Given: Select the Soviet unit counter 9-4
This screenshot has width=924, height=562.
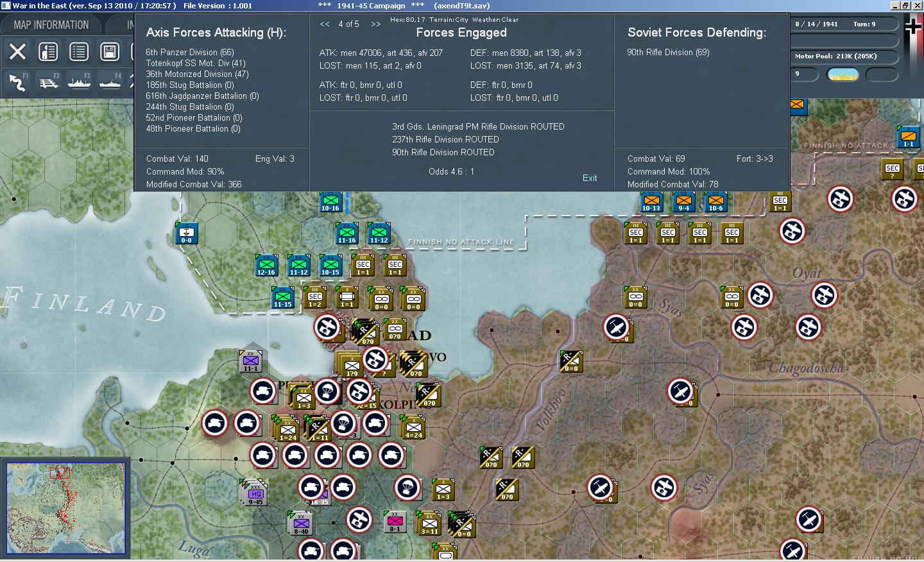Looking at the screenshot, I should tap(683, 201).
